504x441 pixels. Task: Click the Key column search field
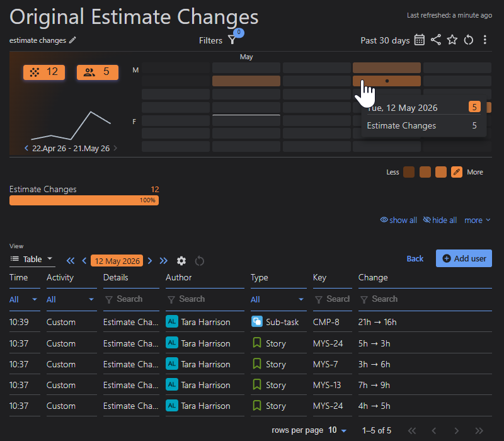point(333,299)
